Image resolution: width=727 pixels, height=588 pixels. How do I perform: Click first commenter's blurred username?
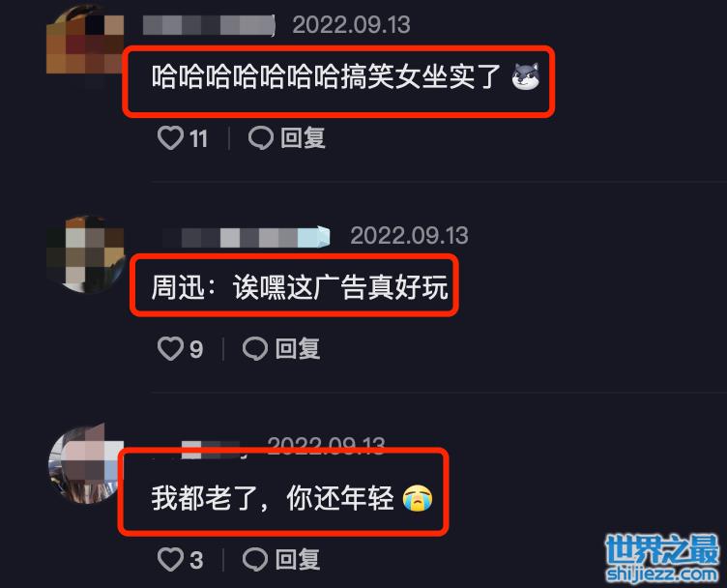tap(209, 25)
